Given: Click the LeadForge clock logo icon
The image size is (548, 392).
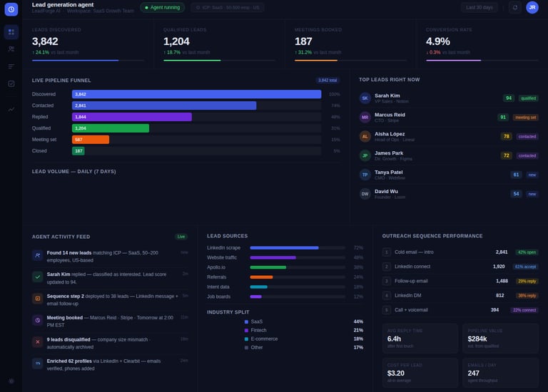Looking at the screenshot, I should (11, 9).
